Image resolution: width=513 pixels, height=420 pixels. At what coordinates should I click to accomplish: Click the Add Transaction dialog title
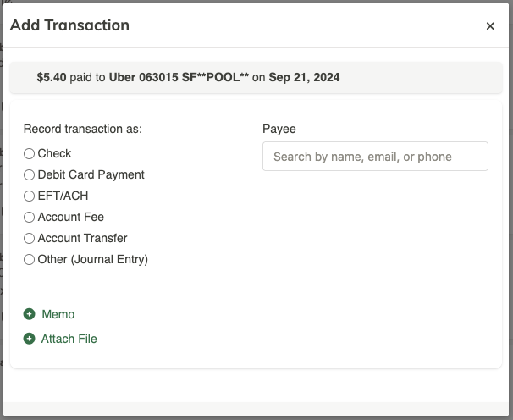tap(69, 25)
